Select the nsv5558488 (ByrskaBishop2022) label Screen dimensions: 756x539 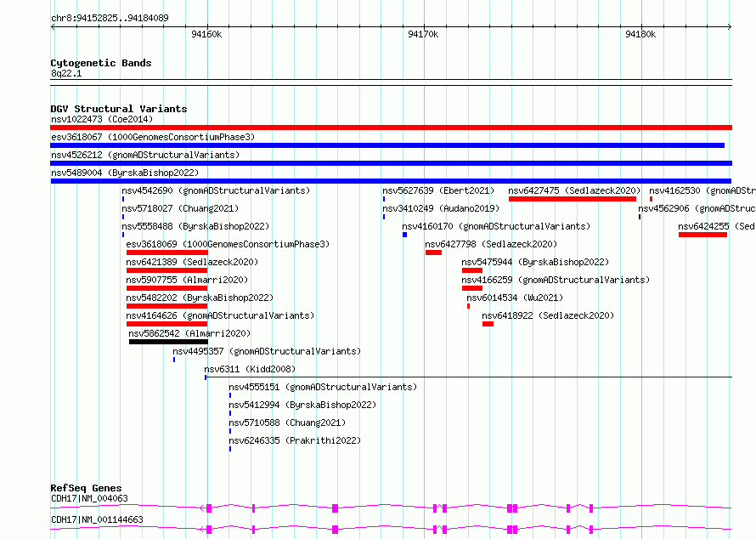[195, 226]
